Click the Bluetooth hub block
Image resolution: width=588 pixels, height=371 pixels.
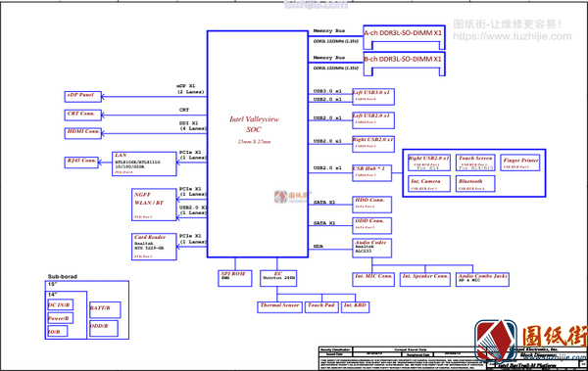[475, 184]
